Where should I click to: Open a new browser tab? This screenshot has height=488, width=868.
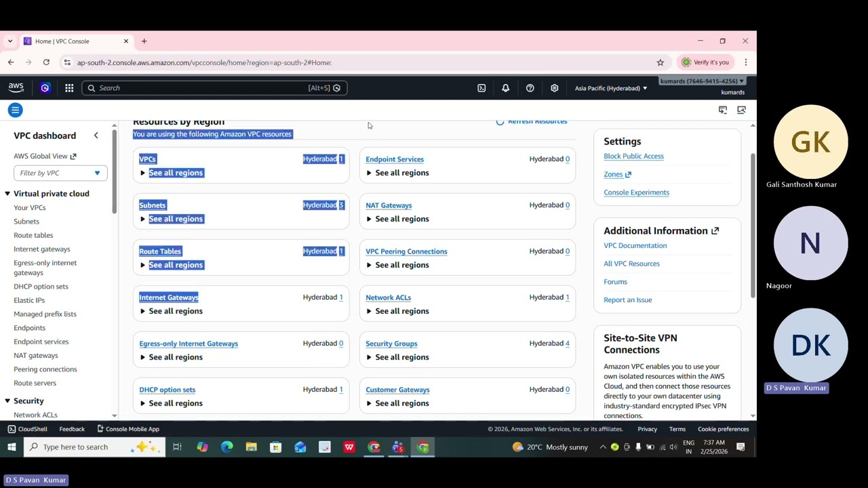pos(144,41)
